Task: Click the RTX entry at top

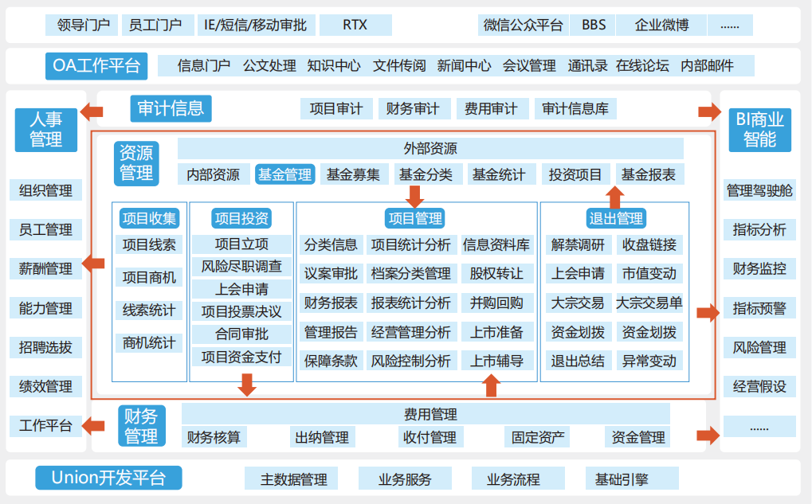Action: point(355,25)
